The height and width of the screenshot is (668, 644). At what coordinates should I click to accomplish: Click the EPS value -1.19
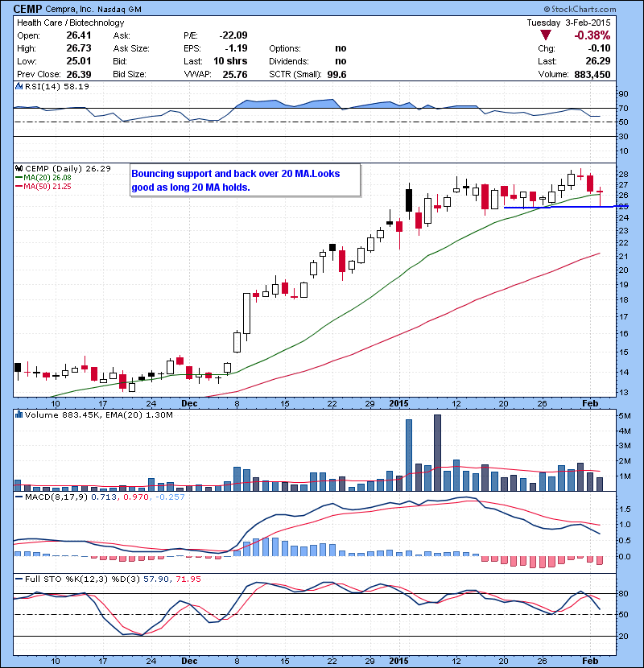coord(236,48)
